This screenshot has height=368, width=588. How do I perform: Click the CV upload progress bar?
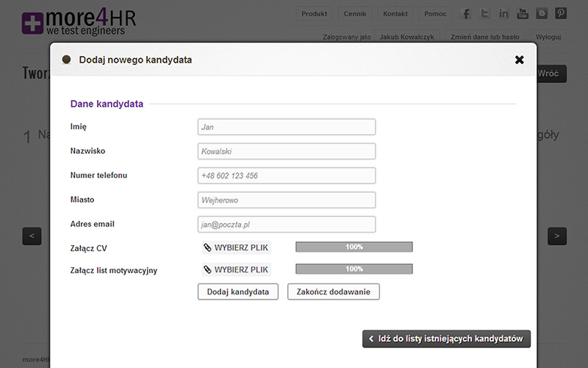point(354,247)
